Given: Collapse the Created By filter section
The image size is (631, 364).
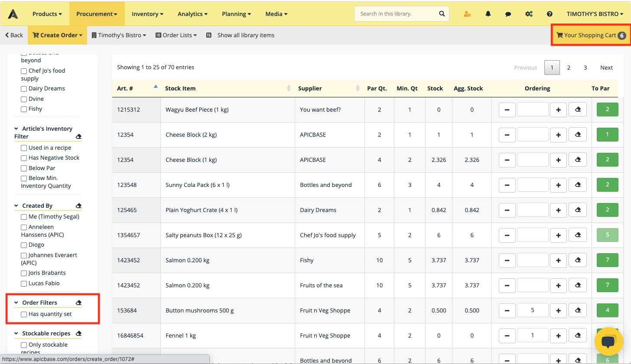Looking at the screenshot, I should pos(16,206).
